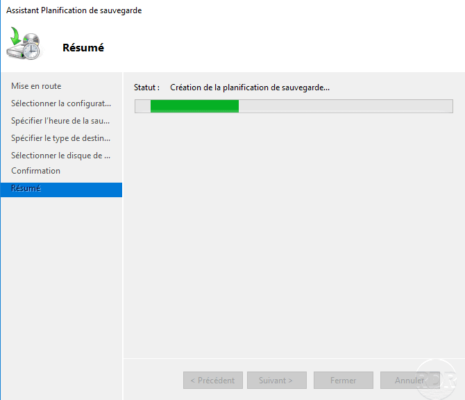Image resolution: width=465 pixels, height=400 pixels.
Task: Click the 'Suivant >' button
Action: click(x=277, y=380)
